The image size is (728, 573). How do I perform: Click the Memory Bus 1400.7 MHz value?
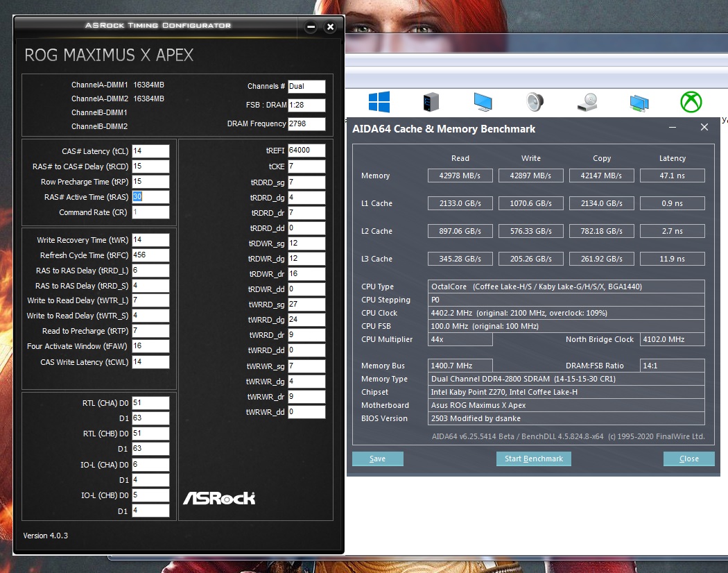pos(460,366)
